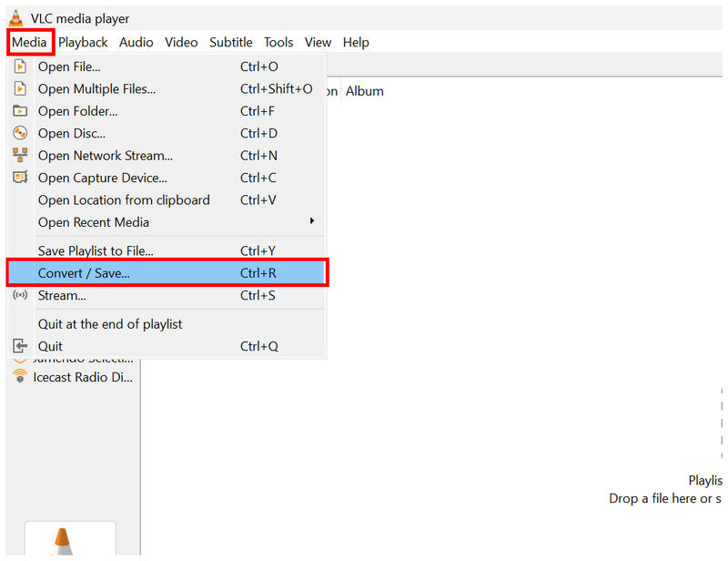Open the Subtitle menu
Screen dimensions: 728x561
click(x=231, y=42)
